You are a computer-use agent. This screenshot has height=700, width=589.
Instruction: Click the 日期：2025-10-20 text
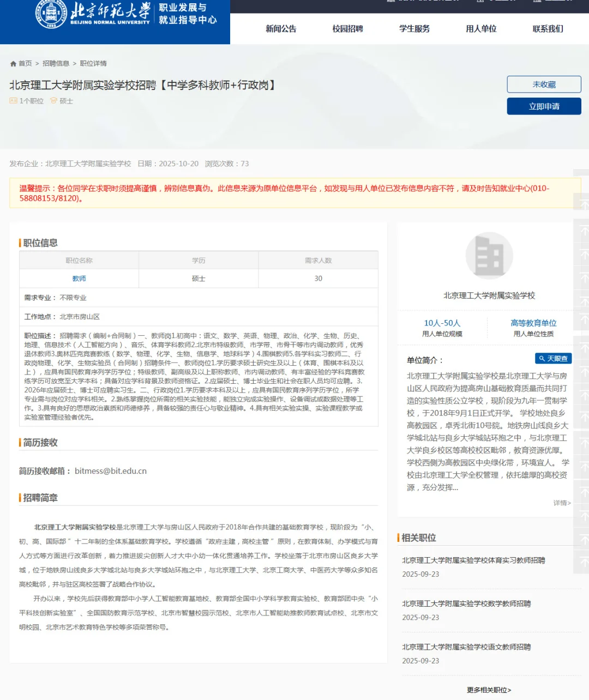(168, 164)
